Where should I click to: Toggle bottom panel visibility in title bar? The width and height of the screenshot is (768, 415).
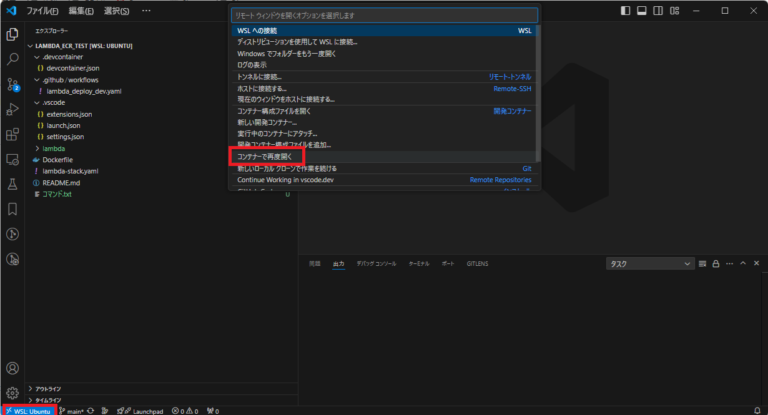coord(642,11)
